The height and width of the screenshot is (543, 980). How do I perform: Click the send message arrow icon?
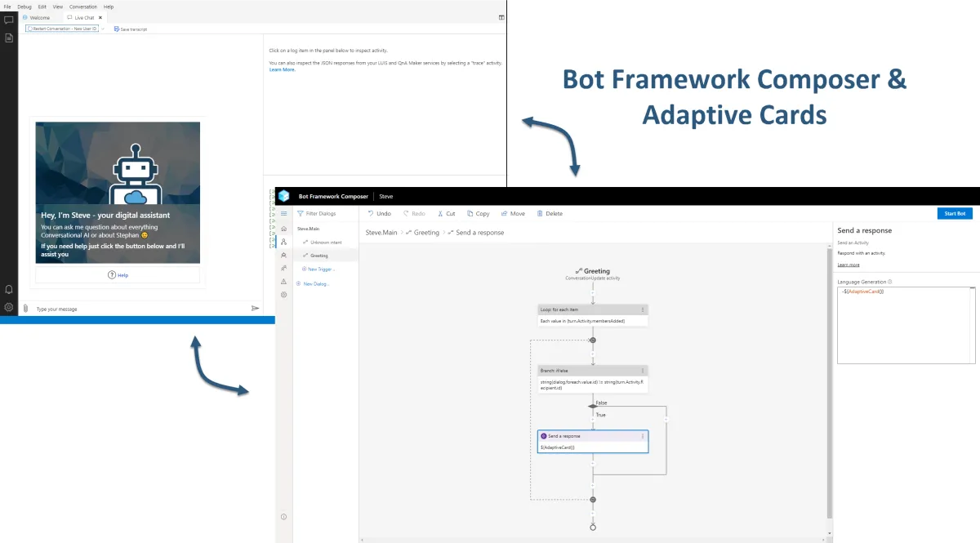[x=255, y=309]
